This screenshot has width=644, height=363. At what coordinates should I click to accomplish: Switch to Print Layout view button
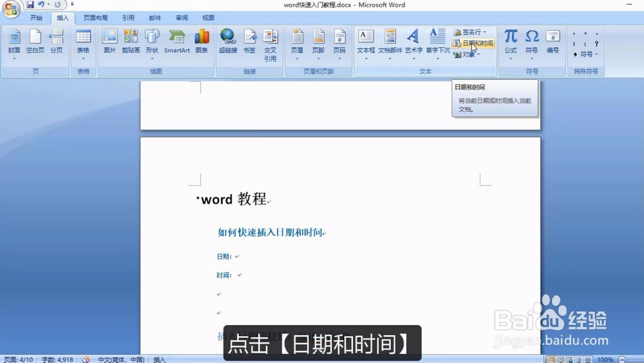tap(551, 360)
